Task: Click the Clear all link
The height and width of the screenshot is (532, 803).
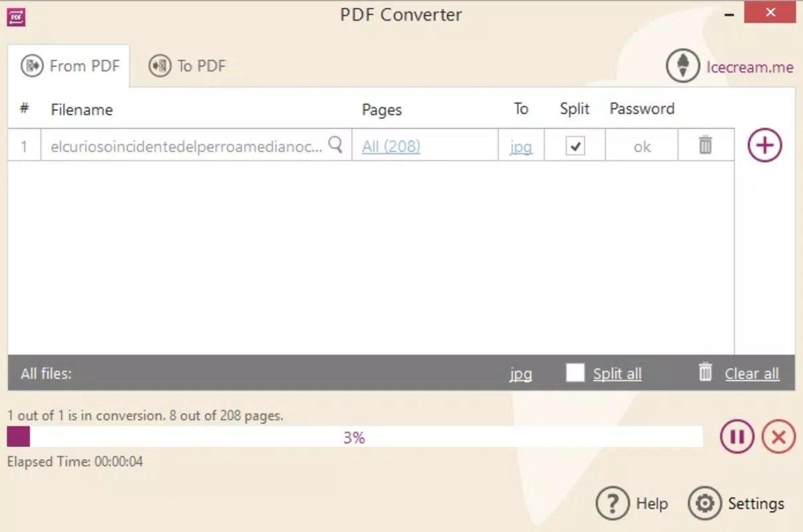Action: tap(752, 374)
